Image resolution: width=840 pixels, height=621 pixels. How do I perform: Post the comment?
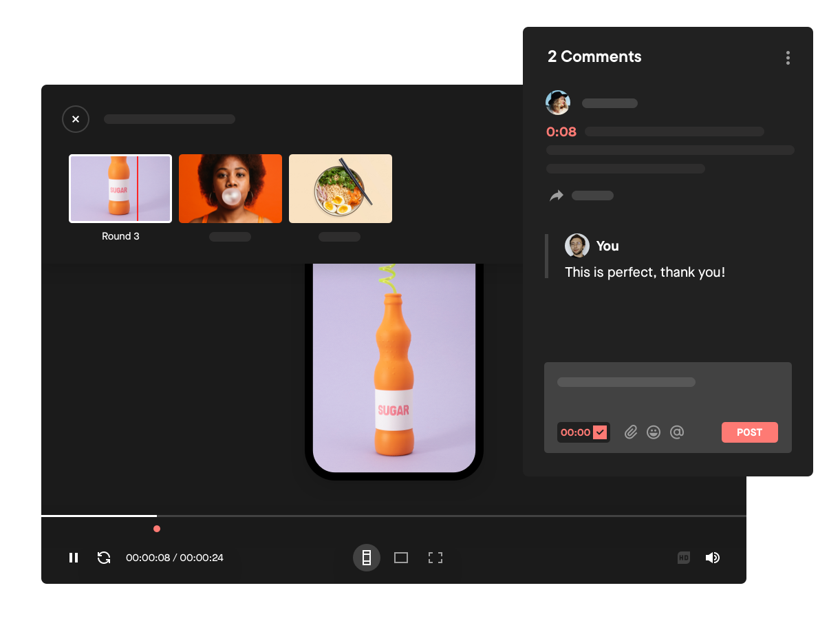click(749, 432)
